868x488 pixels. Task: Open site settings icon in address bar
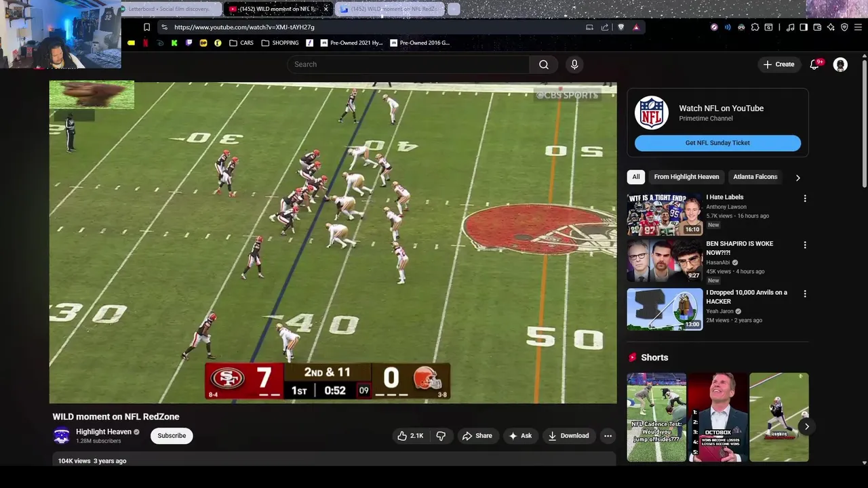164,27
